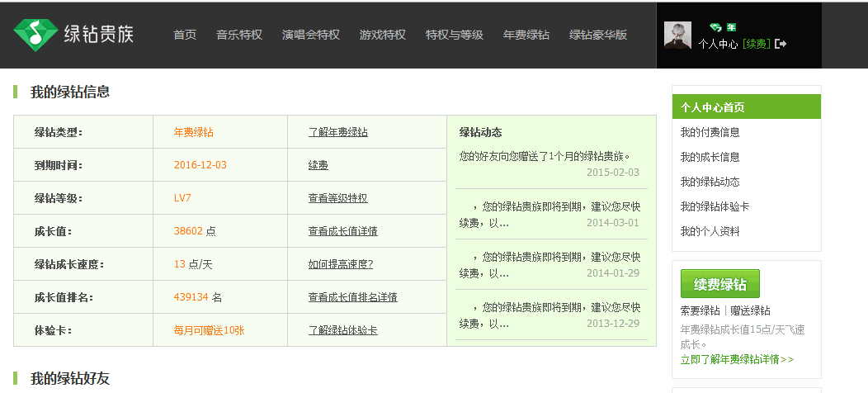Viewport: 868px width, 393px height.
Task: Click the 成长值: row label
Action: (53, 231)
